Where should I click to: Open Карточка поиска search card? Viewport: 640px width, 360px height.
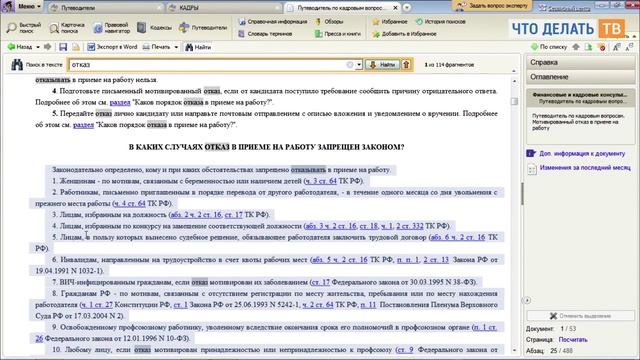click(x=67, y=28)
